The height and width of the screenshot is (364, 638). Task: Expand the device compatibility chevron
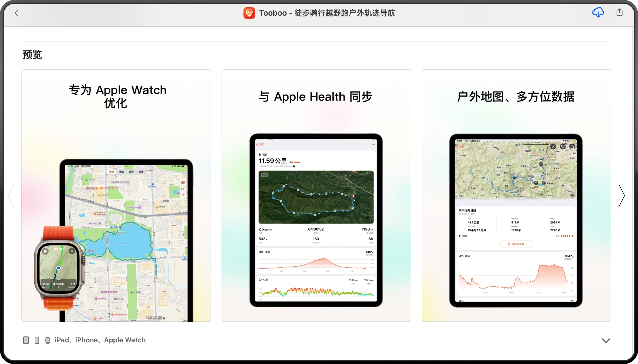pos(606,340)
